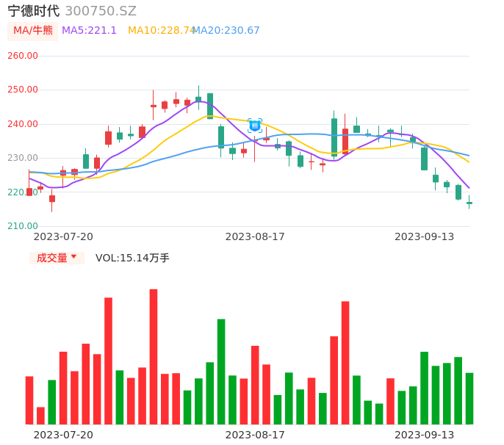Click the 240.00 price axis label
Screen dimensions: 504x445
23,124
